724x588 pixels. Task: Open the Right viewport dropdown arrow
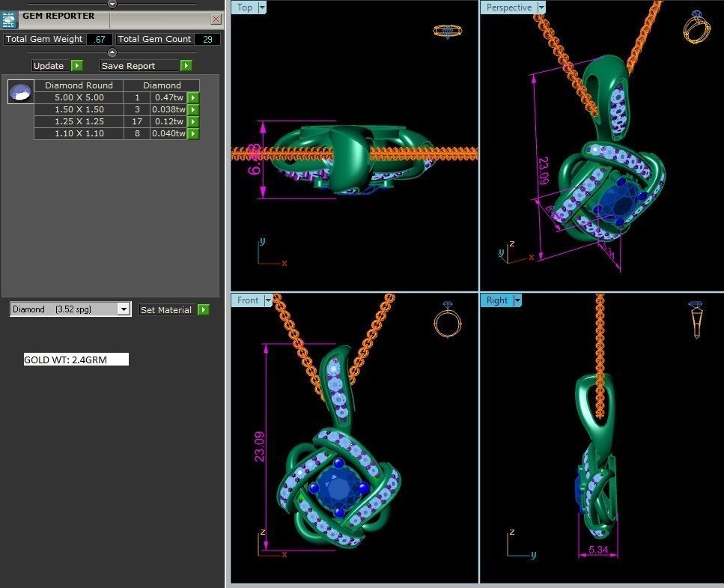click(x=517, y=300)
